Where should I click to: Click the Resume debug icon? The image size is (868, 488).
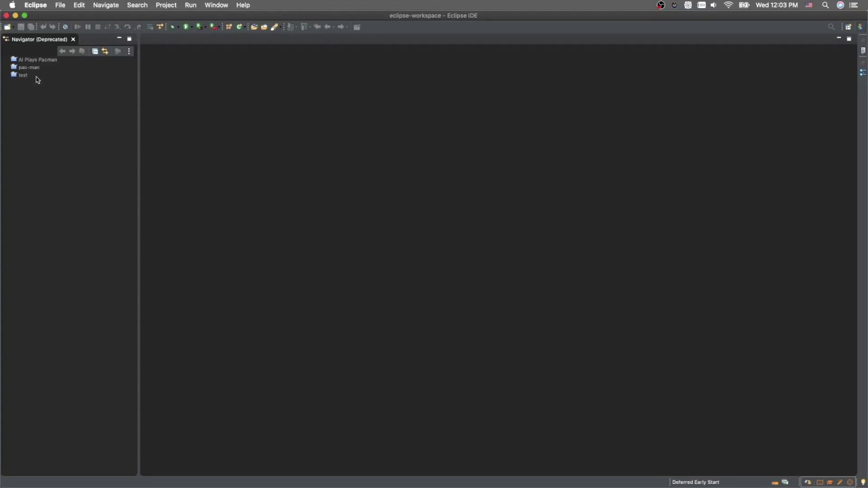click(77, 27)
